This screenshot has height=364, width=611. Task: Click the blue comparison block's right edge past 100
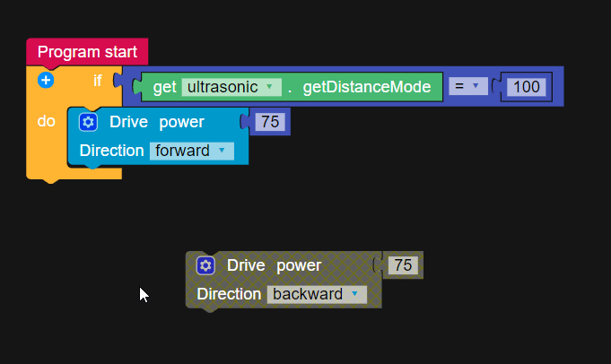click(x=557, y=87)
